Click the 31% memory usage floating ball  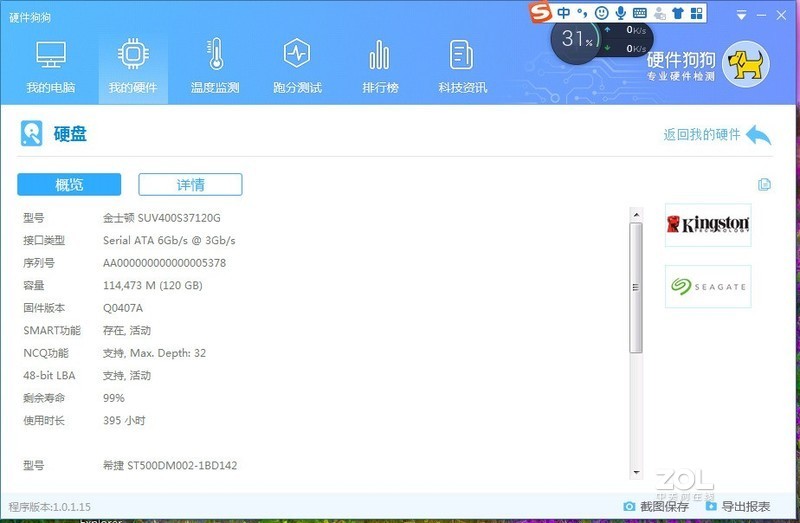point(577,39)
